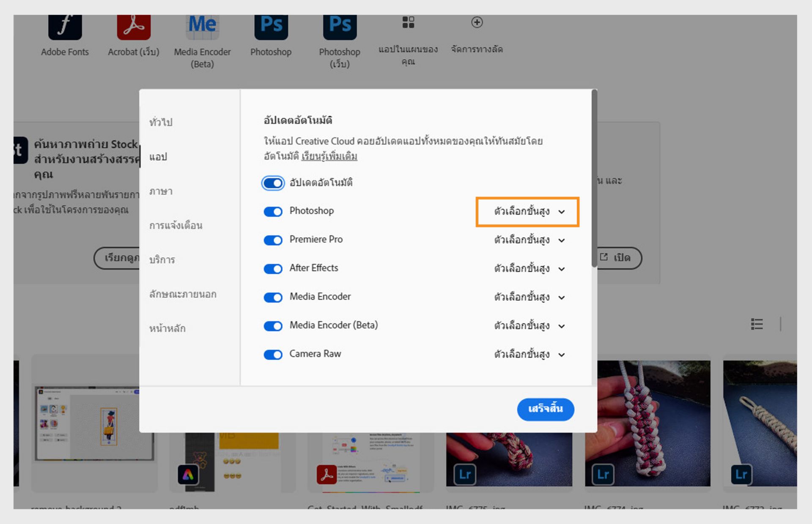
Task: Open the การแจ้งเตือน settings tab
Action: click(x=176, y=225)
